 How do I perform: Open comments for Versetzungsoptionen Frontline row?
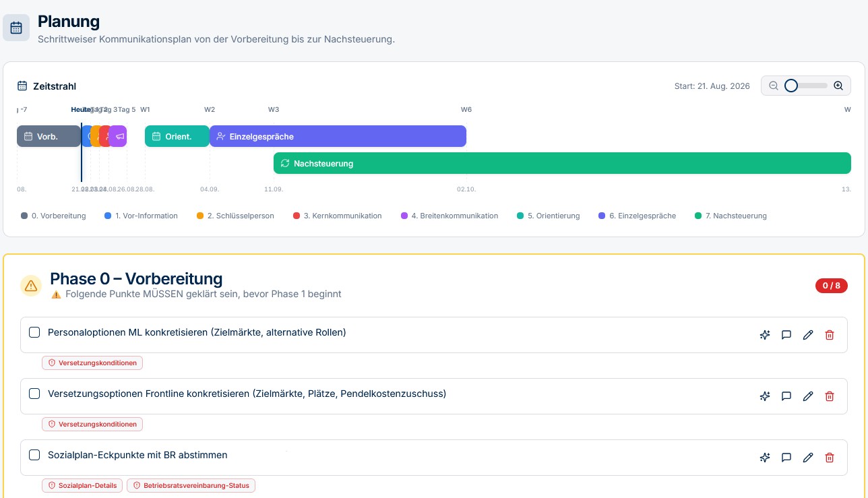click(x=786, y=396)
